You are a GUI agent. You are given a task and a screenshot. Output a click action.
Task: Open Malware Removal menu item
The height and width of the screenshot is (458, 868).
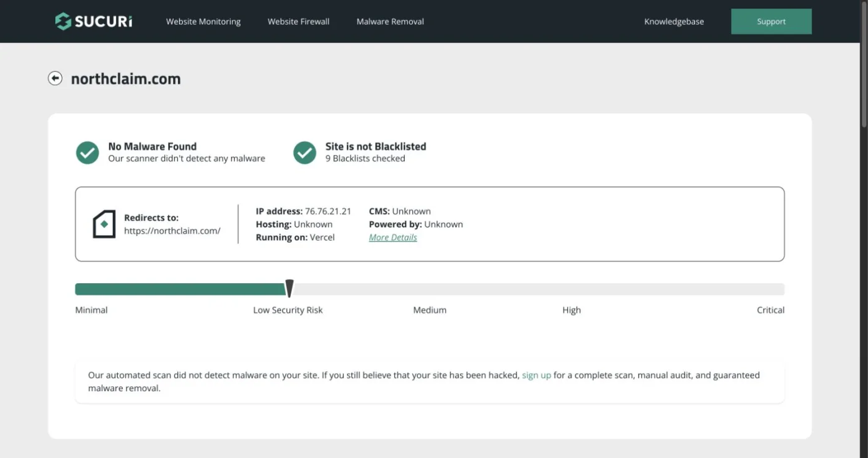pyautogui.click(x=390, y=21)
